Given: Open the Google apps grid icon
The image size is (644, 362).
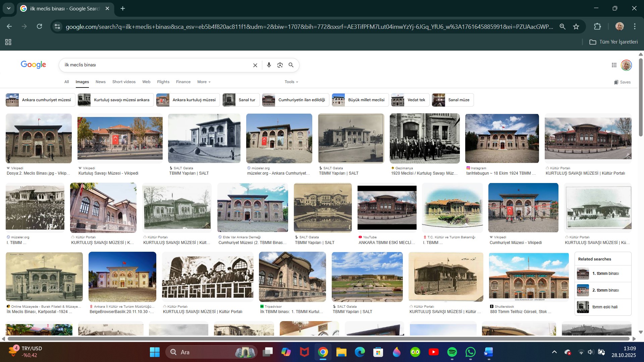Looking at the screenshot, I should (614, 65).
